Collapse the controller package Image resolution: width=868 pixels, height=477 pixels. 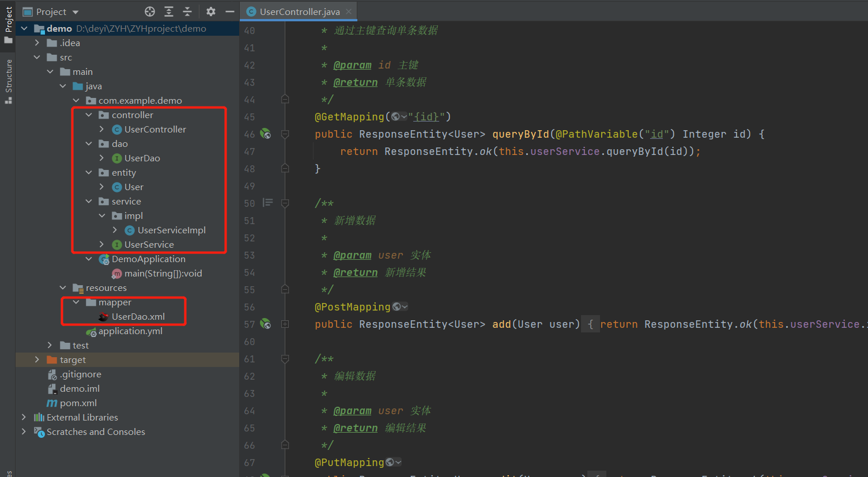(89, 115)
